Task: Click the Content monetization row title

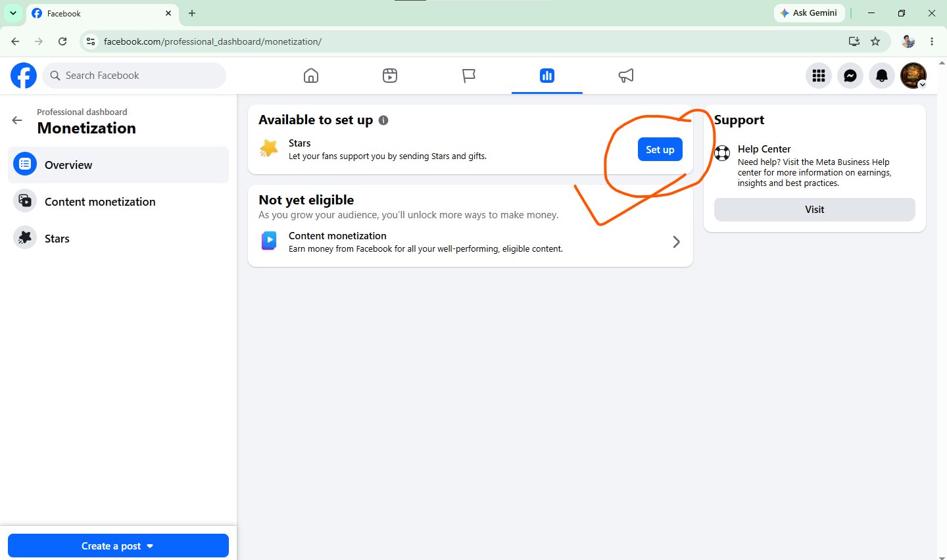Action: point(337,236)
